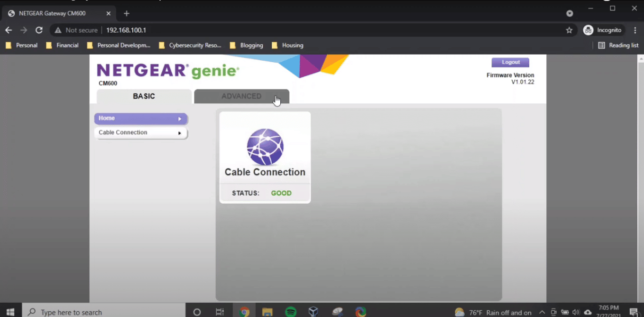
Task: Click the address bar showing 192.168.100.1
Action: pyautogui.click(x=285, y=30)
